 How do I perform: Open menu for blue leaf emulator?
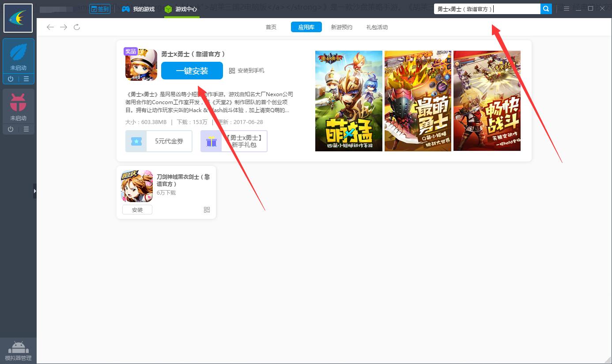pyautogui.click(x=26, y=79)
